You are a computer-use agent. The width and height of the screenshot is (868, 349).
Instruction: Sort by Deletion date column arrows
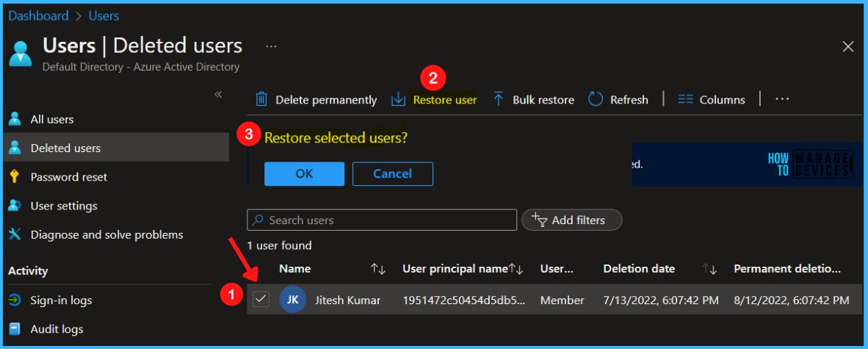(709, 269)
